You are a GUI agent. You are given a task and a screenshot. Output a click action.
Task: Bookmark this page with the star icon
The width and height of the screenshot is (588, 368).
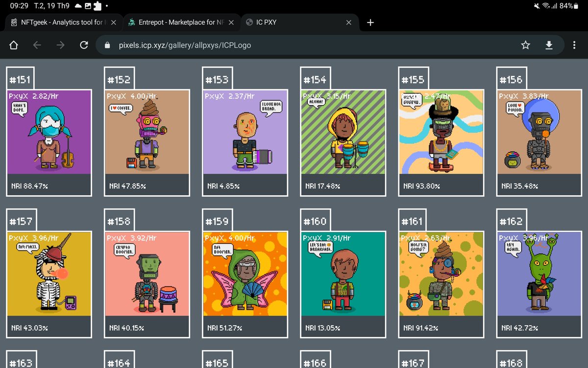coord(526,45)
